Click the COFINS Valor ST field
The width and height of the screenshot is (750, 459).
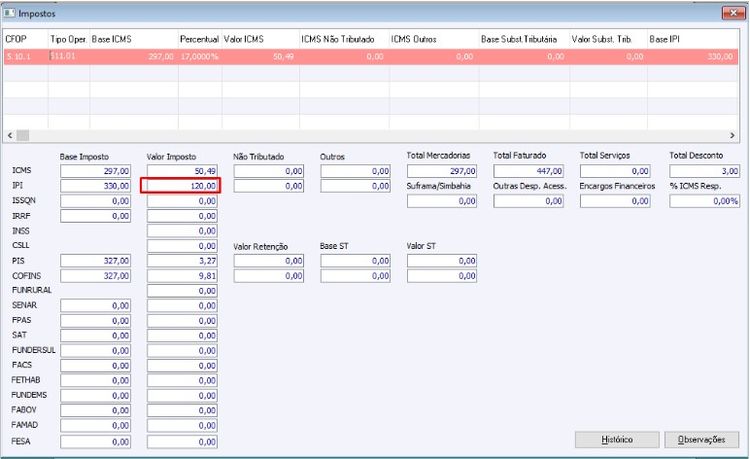(442, 276)
